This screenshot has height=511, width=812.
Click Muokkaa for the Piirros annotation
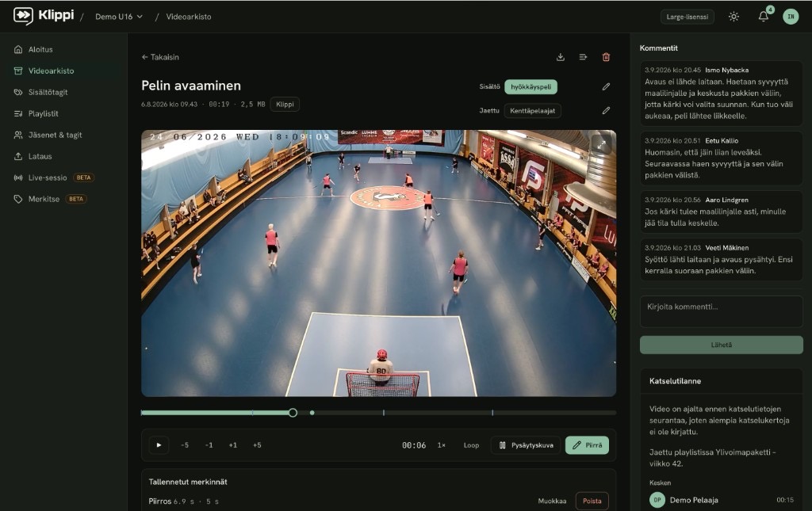[x=552, y=501]
